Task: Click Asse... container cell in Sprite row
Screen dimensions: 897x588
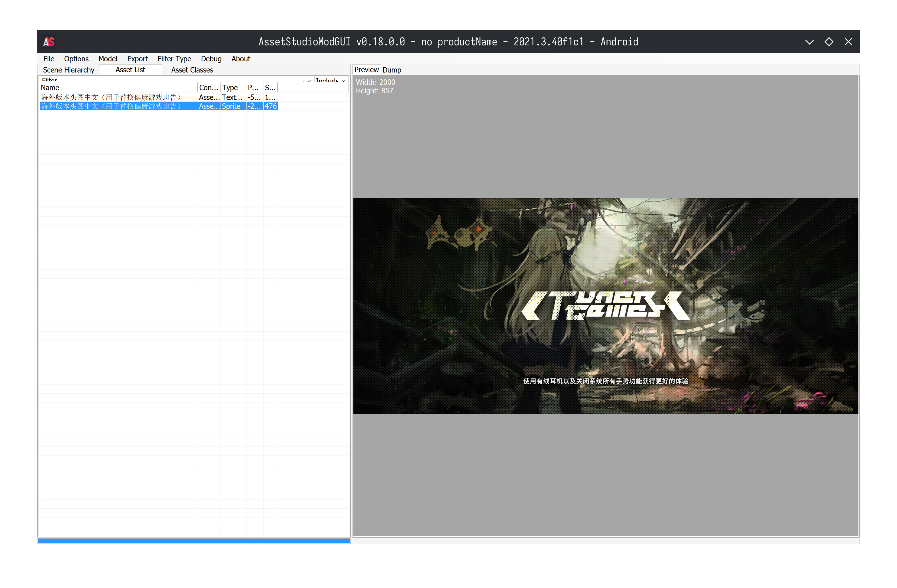Action: [209, 106]
